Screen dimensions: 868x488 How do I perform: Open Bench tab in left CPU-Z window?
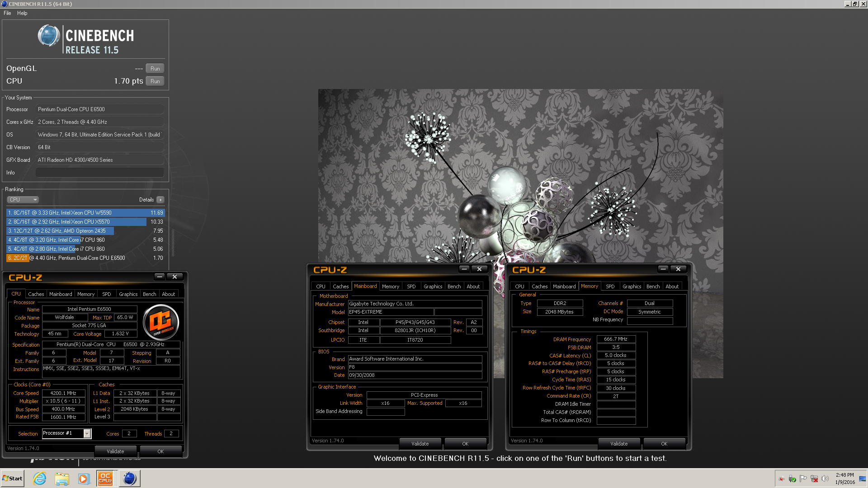(x=150, y=294)
